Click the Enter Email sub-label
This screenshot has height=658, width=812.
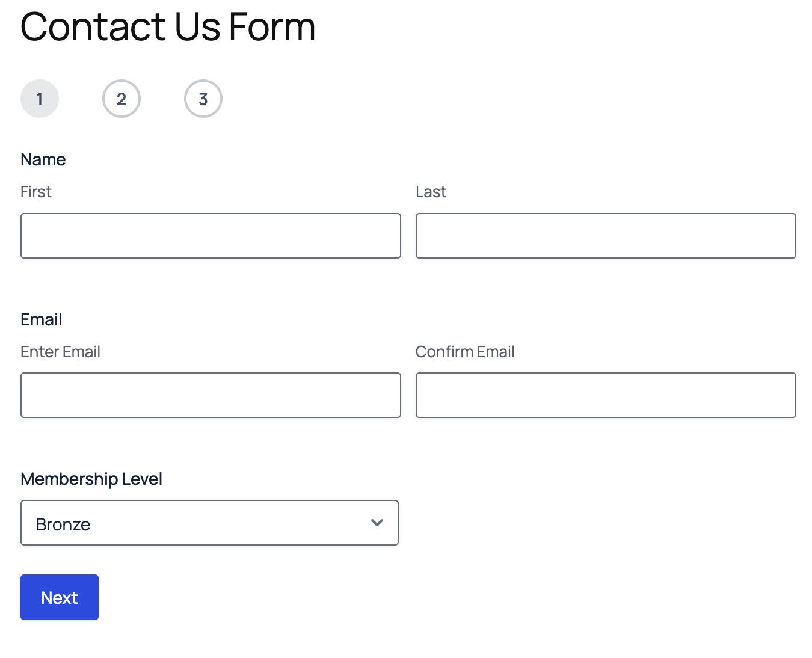pos(60,352)
